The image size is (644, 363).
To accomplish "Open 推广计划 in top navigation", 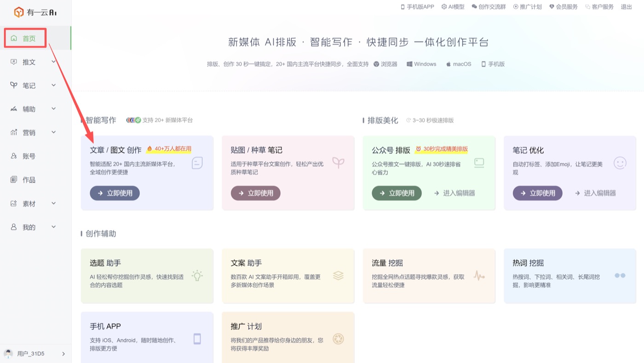I will pos(527,7).
